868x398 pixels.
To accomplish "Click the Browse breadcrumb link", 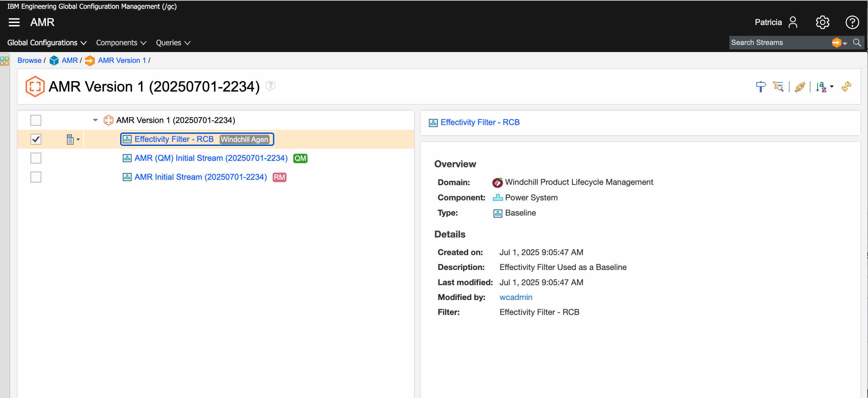I will click(x=29, y=60).
